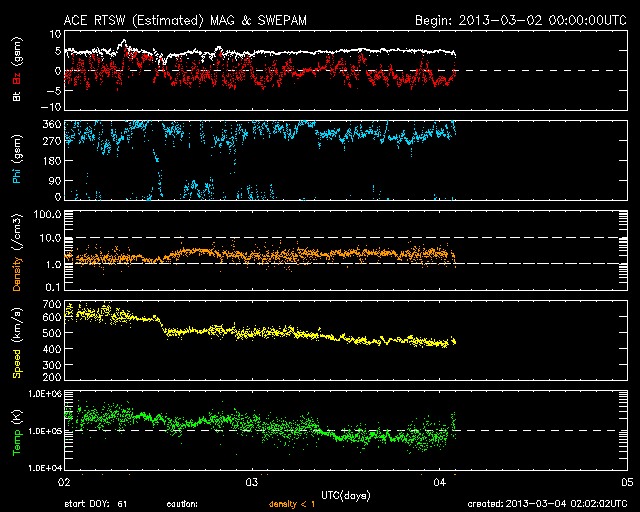This screenshot has height=512, width=640.
Task: Click the plot title 'ACE RTSW (Estimated) MAG & SWEPAM'
Action: pos(185,20)
